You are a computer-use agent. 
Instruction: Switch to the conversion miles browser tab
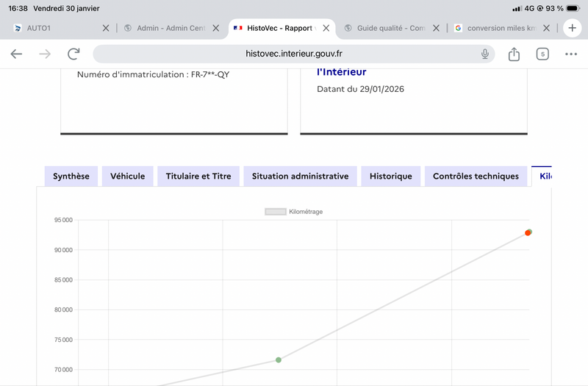pos(500,28)
